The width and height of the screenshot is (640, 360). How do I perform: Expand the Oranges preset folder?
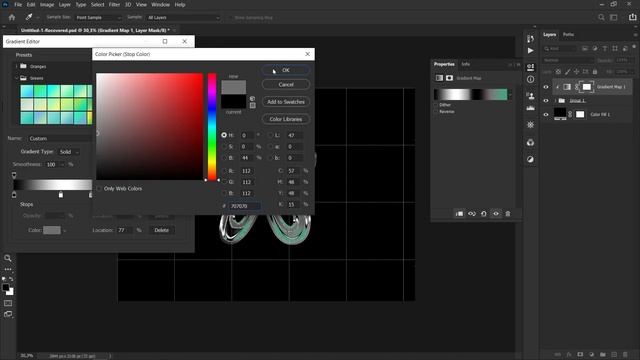[x=17, y=66]
